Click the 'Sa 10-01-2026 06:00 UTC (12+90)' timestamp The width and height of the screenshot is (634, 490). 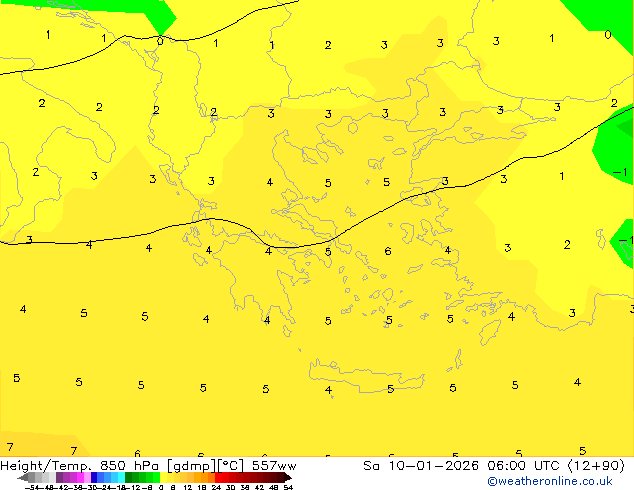click(494, 466)
